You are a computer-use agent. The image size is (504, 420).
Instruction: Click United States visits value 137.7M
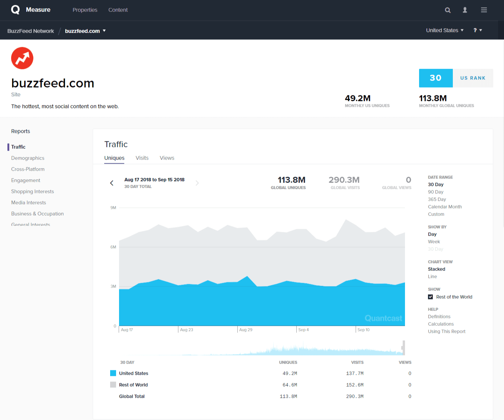click(x=355, y=373)
